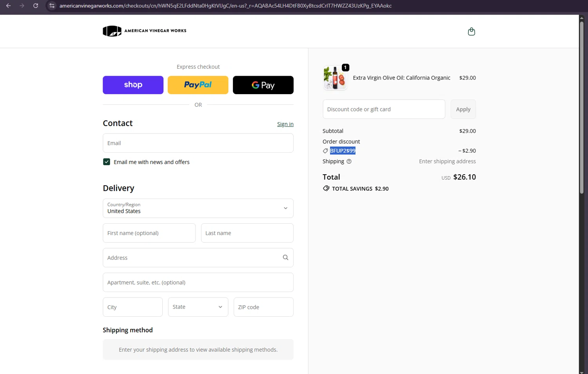Pay with Shop Pay button
588x374 pixels.
click(x=133, y=85)
